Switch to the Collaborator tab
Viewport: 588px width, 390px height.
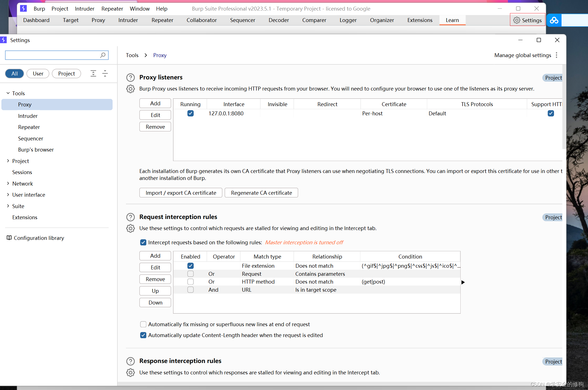[201, 20]
